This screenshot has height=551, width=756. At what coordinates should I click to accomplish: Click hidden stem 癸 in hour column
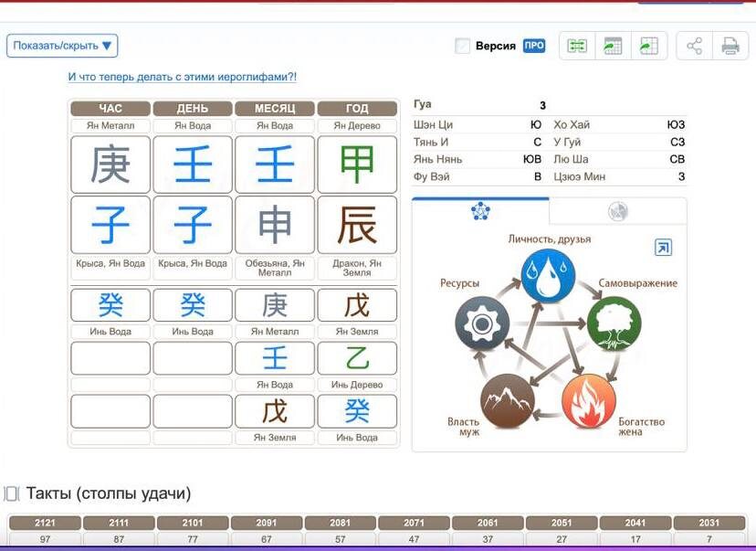point(110,305)
